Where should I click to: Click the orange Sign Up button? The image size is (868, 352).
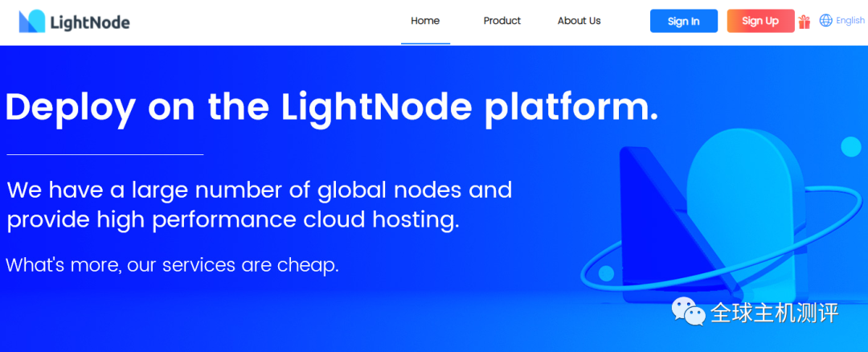(x=760, y=21)
